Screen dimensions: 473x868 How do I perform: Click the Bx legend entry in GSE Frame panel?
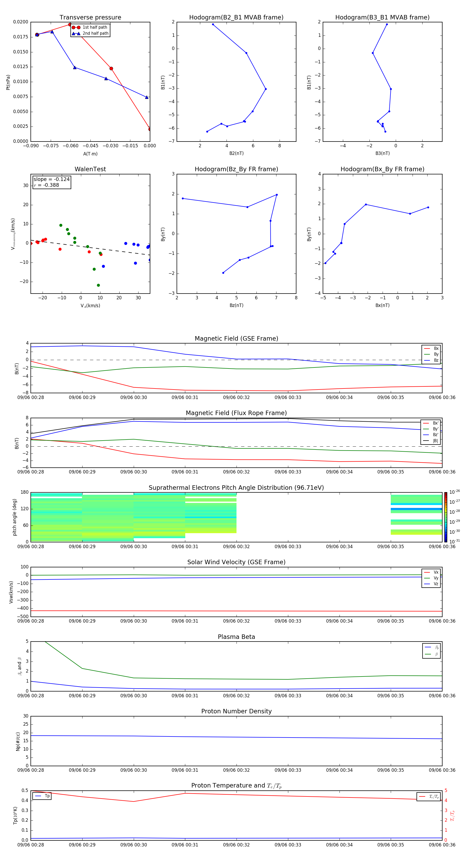[431, 349]
